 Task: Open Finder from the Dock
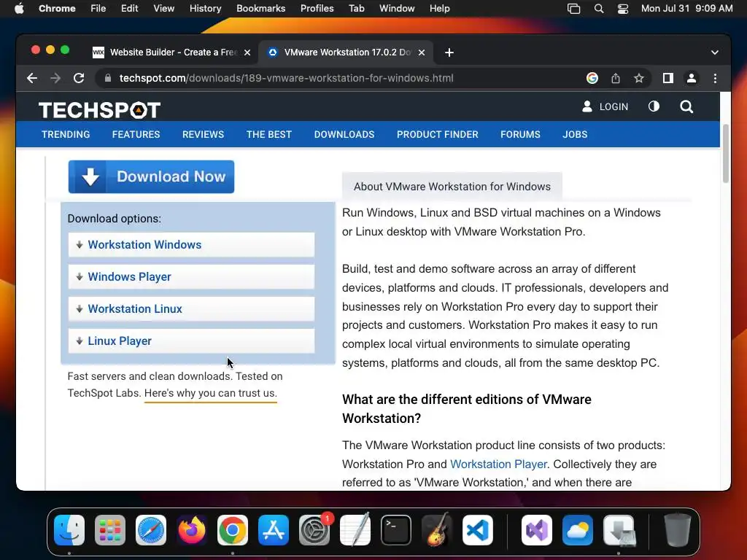tap(69, 530)
